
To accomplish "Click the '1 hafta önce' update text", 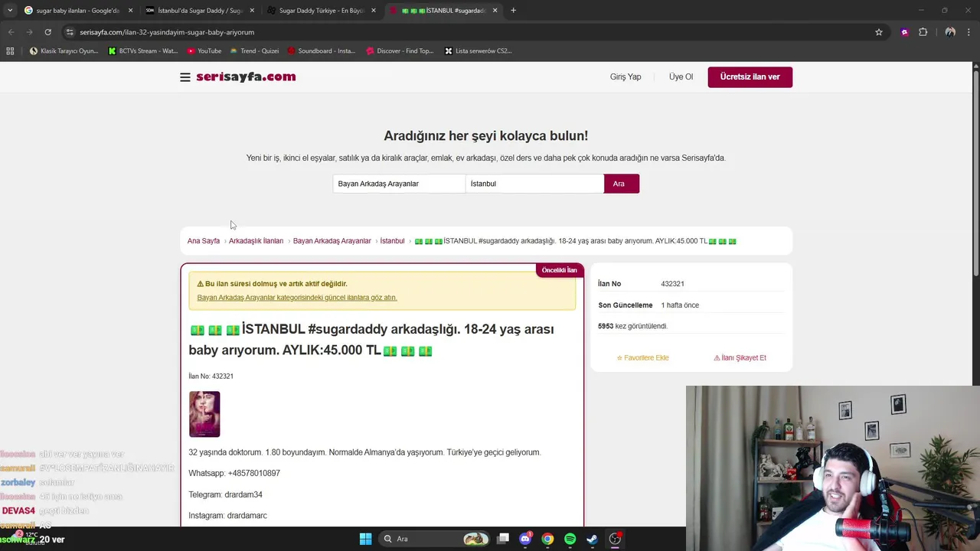I will (680, 305).
